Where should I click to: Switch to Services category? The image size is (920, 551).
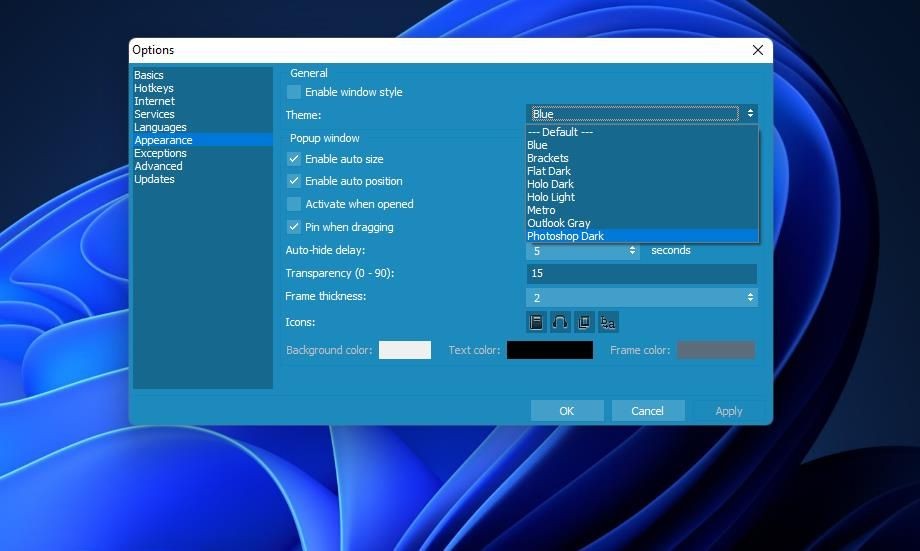point(202,114)
